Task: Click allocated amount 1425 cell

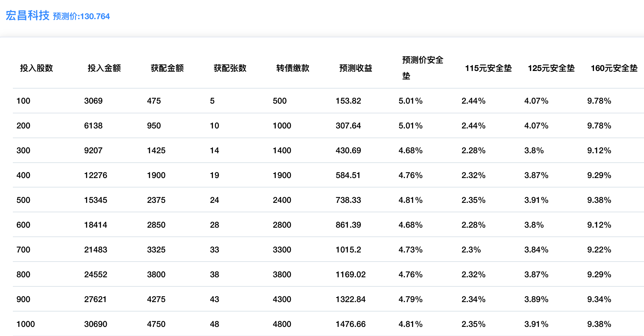Action: (156, 150)
